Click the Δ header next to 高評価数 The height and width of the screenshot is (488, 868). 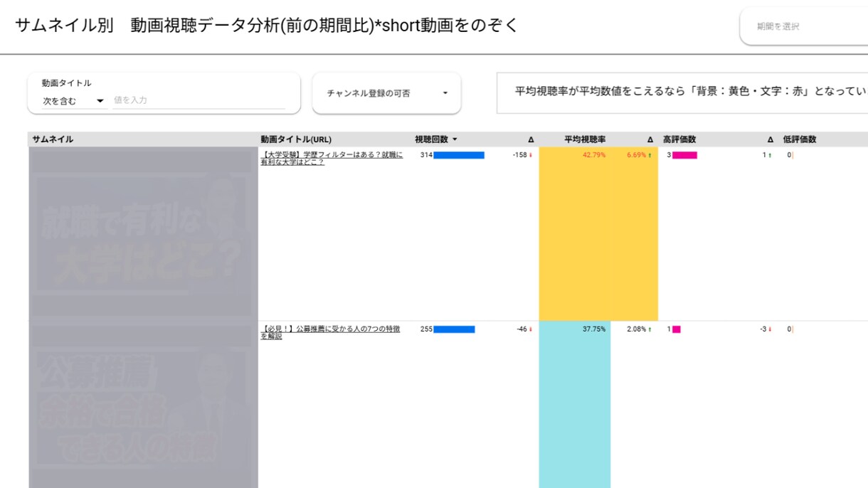point(770,140)
